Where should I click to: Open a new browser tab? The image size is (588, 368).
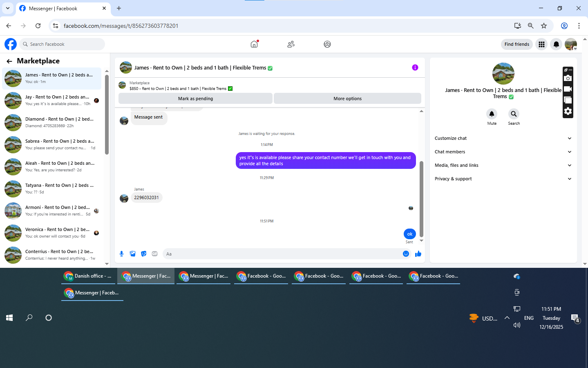coord(119,8)
